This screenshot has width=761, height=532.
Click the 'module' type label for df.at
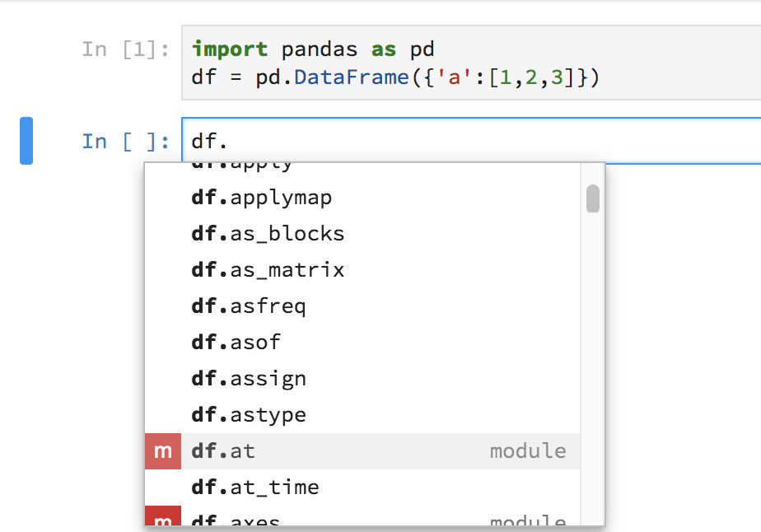click(528, 451)
